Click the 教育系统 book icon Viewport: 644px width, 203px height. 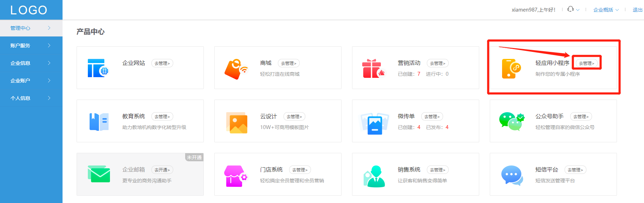(99, 122)
